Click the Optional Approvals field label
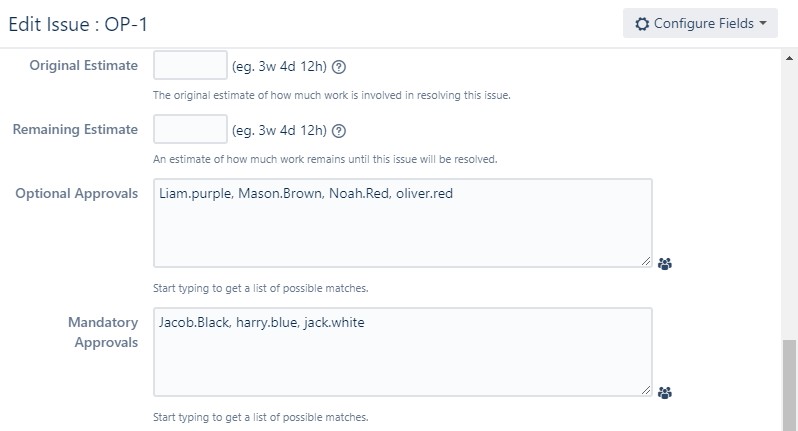Screen dimensions: 798x431 point(77,193)
